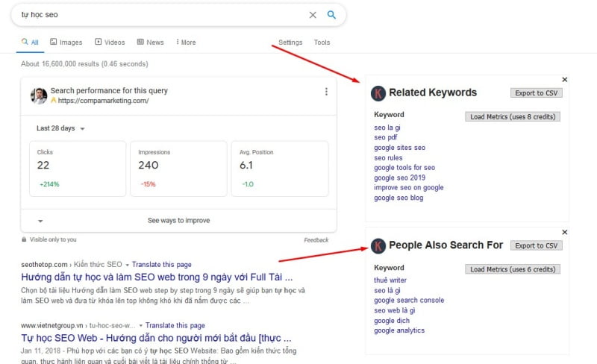Close the Related Keywords panel
Image resolution: width=597 pixels, height=364 pixels.
tap(564, 79)
